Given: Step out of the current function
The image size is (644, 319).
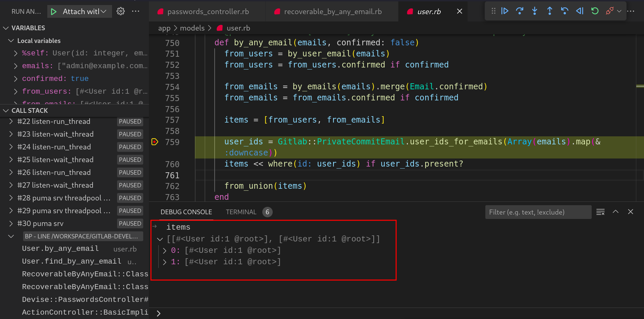Looking at the screenshot, I should click(x=550, y=11).
